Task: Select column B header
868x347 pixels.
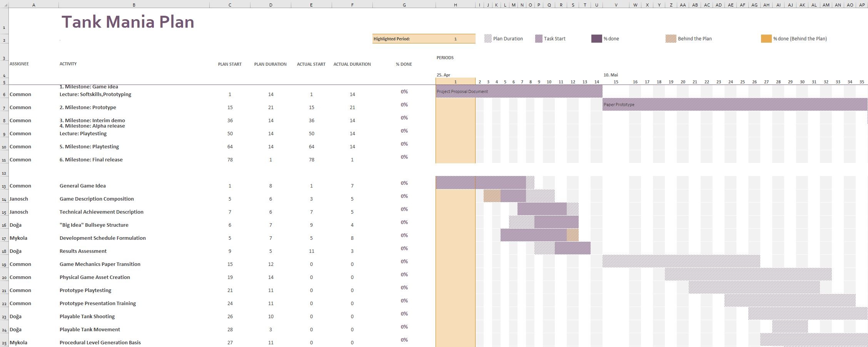Action: coord(134,5)
